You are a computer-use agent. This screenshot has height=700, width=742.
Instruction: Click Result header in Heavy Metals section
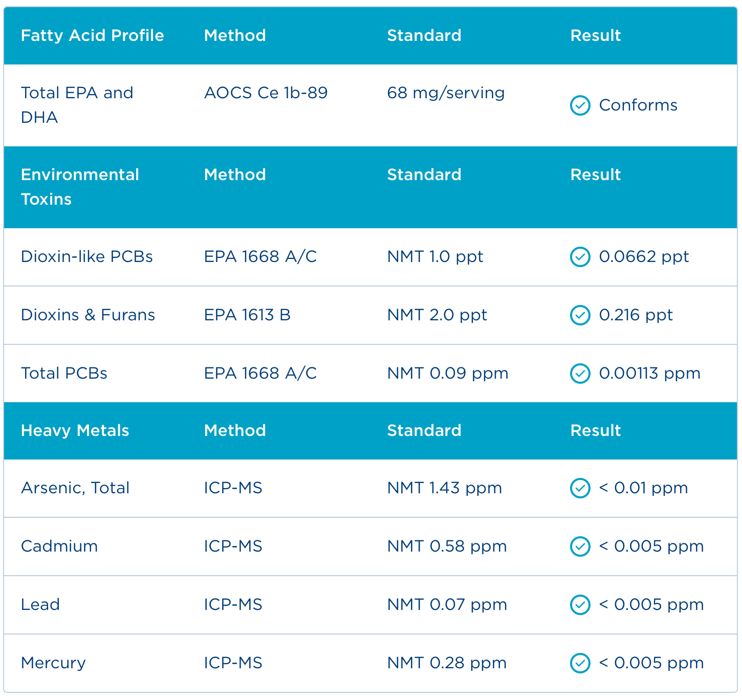coord(596,430)
